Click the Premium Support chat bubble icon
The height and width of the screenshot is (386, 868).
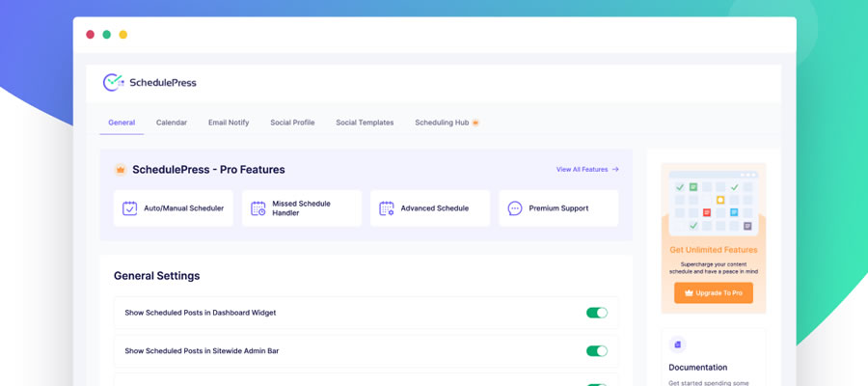[515, 208]
